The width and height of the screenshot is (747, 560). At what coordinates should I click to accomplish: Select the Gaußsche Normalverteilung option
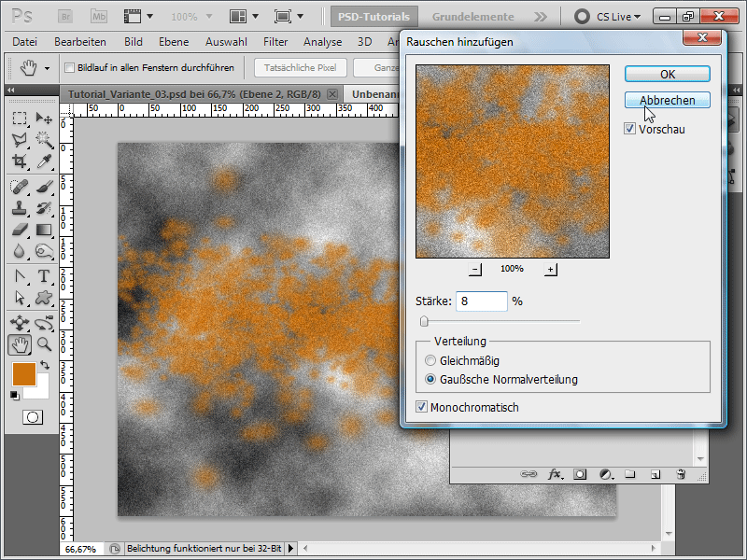[430, 380]
